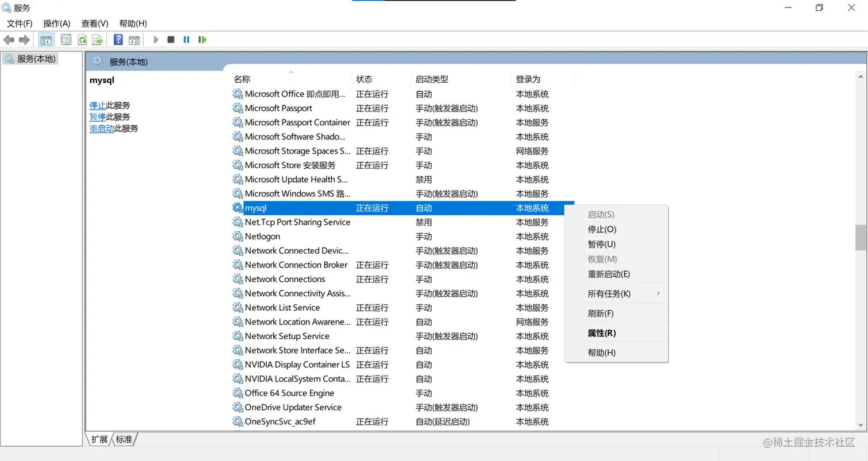Select the Microsoft Windows SMS 路... row
The height and width of the screenshot is (461, 868).
(402, 193)
